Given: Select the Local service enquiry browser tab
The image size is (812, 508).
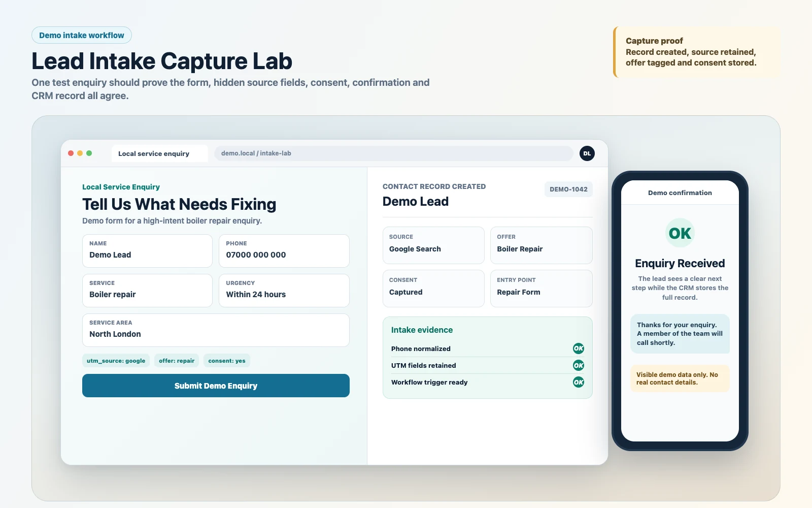Looking at the screenshot, I should 160,153.
